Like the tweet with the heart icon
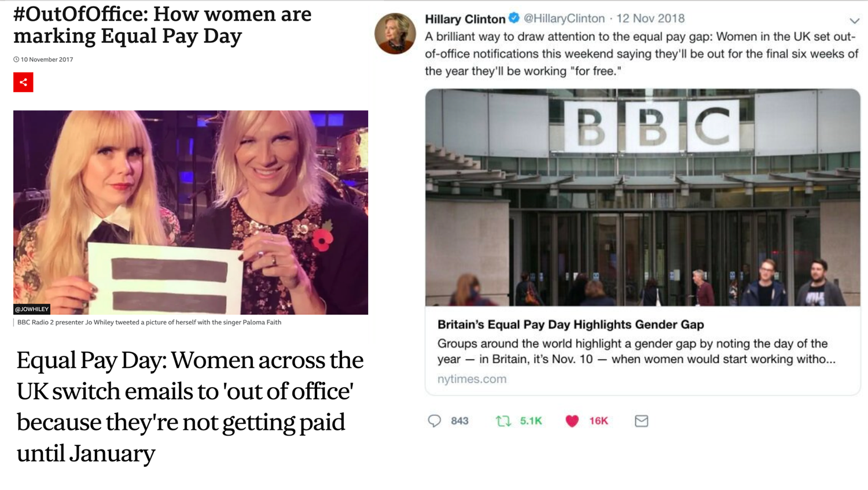This screenshot has height=490, width=868. 572,421
